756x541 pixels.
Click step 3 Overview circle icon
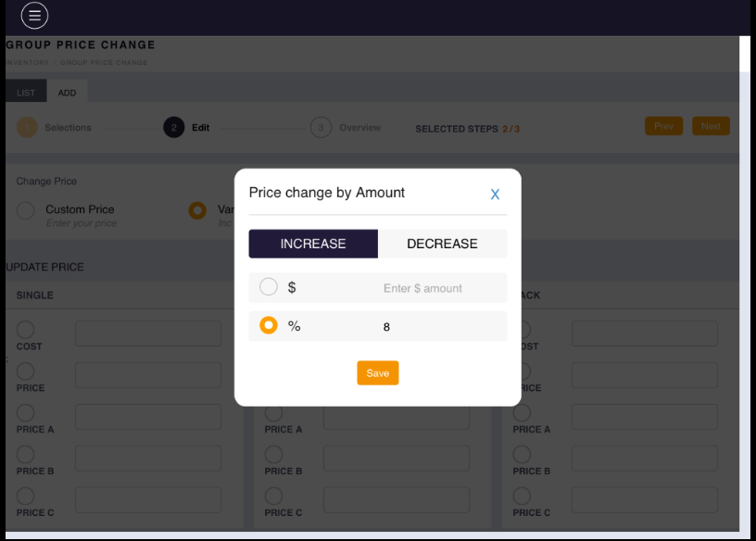[321, 128]
